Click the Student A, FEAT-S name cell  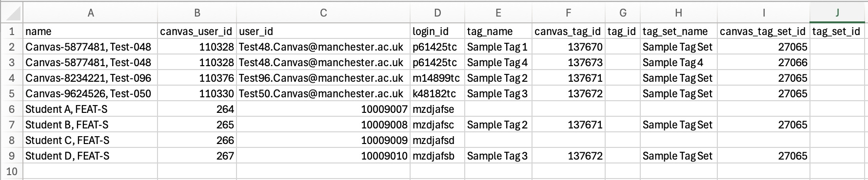[90, 109]
